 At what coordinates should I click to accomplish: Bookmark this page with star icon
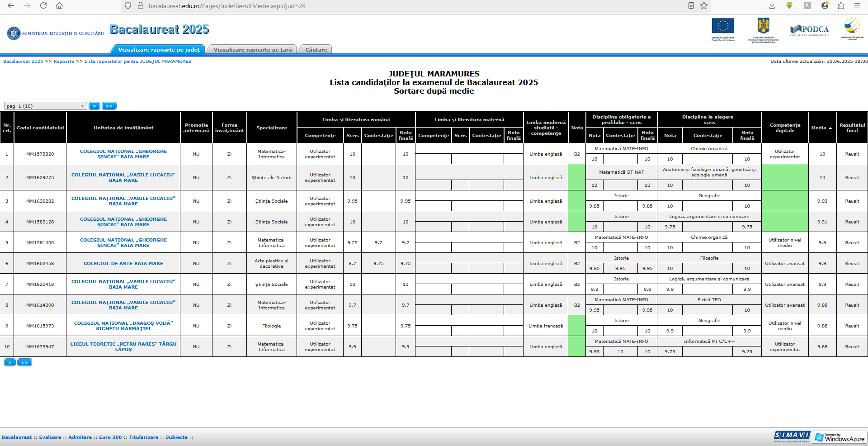704,5
